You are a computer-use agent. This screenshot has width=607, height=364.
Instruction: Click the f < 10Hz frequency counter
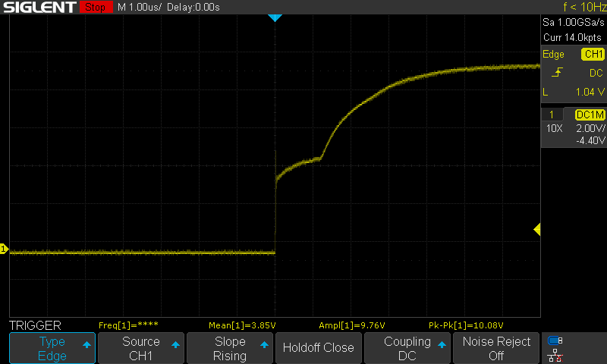tap(584, 7)
